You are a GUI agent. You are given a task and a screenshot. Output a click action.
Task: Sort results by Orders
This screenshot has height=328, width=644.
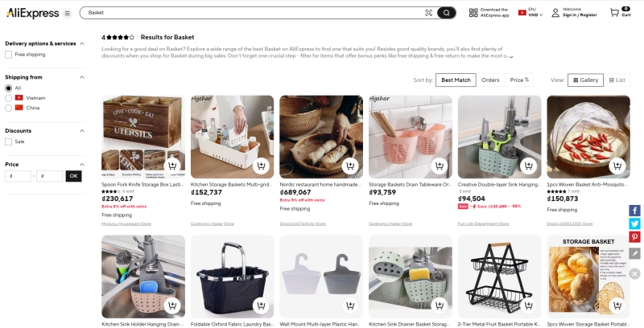(490, 80)
